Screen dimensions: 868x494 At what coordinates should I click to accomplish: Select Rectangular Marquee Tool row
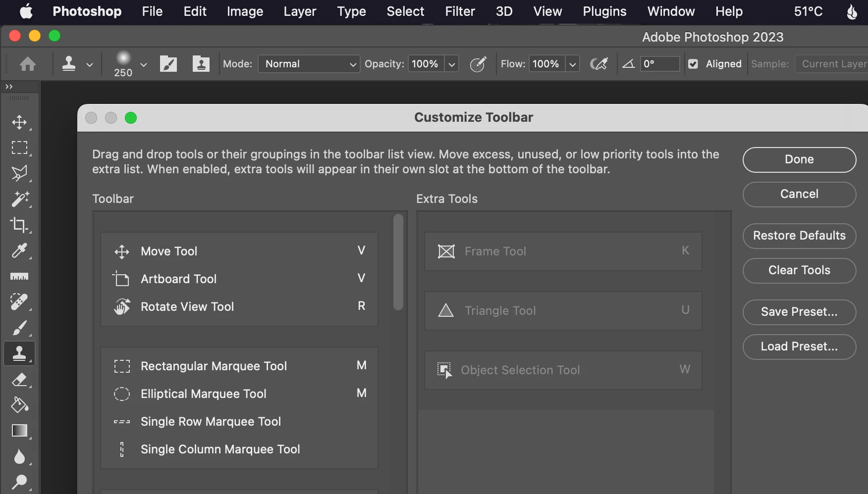pyautogui.click(x=239, y=366)
